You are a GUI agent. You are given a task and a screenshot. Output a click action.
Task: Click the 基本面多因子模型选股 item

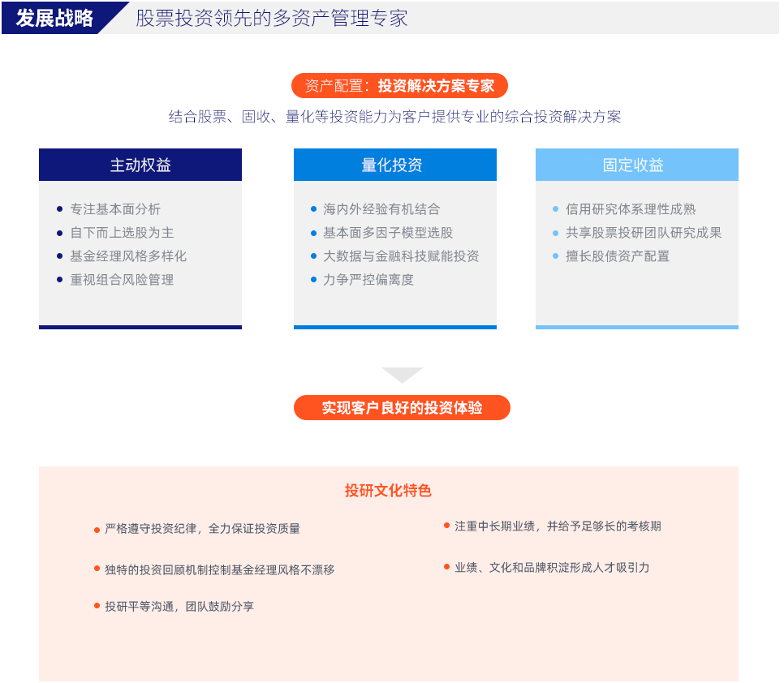[x=388, y=233]
